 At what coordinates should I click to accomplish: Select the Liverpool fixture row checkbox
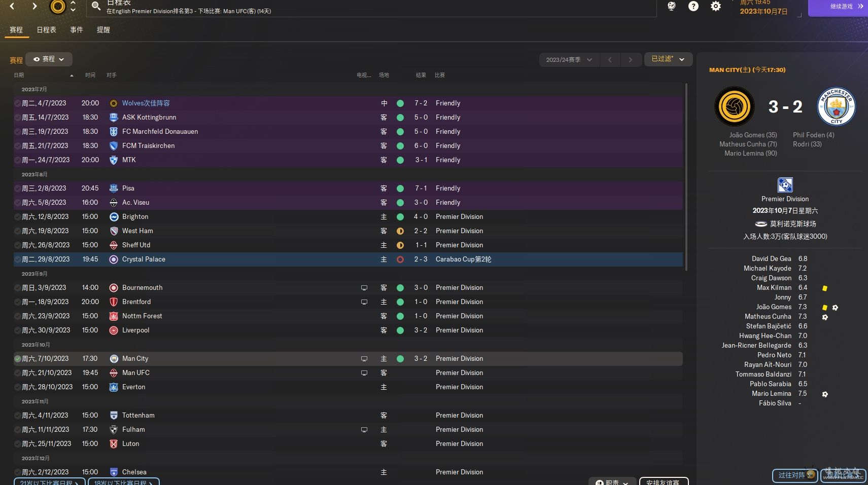[x=17, y=330]
